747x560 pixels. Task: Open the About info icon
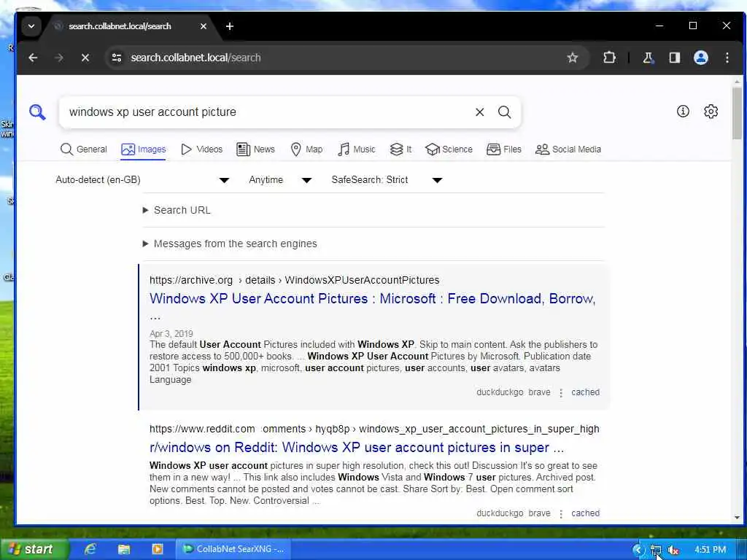(683, 112)
